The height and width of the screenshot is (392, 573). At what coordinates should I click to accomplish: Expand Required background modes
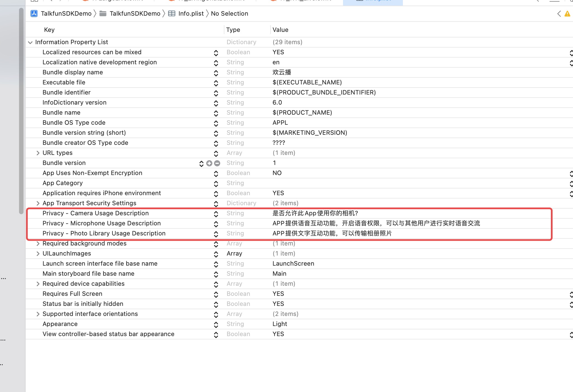pos(38,244)
